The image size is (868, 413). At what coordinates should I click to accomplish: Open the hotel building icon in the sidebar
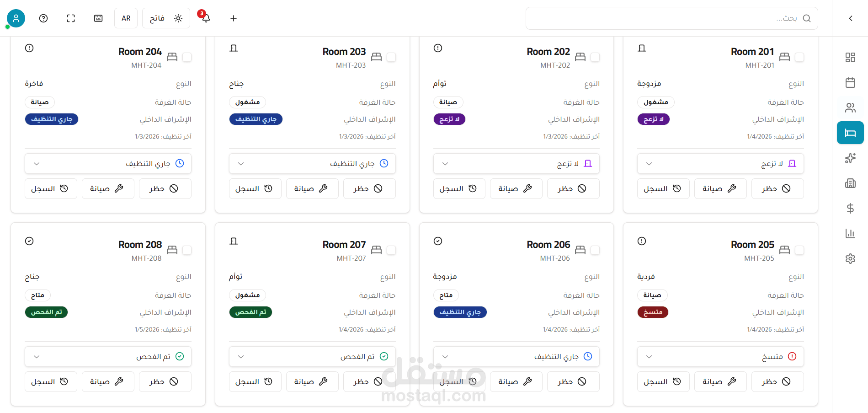tap(850, 183)
